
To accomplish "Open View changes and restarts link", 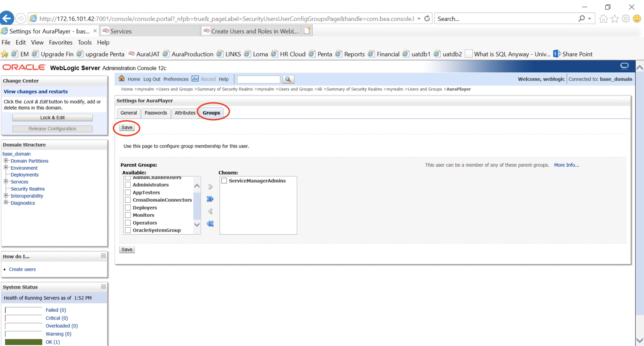I will (36, 91).
